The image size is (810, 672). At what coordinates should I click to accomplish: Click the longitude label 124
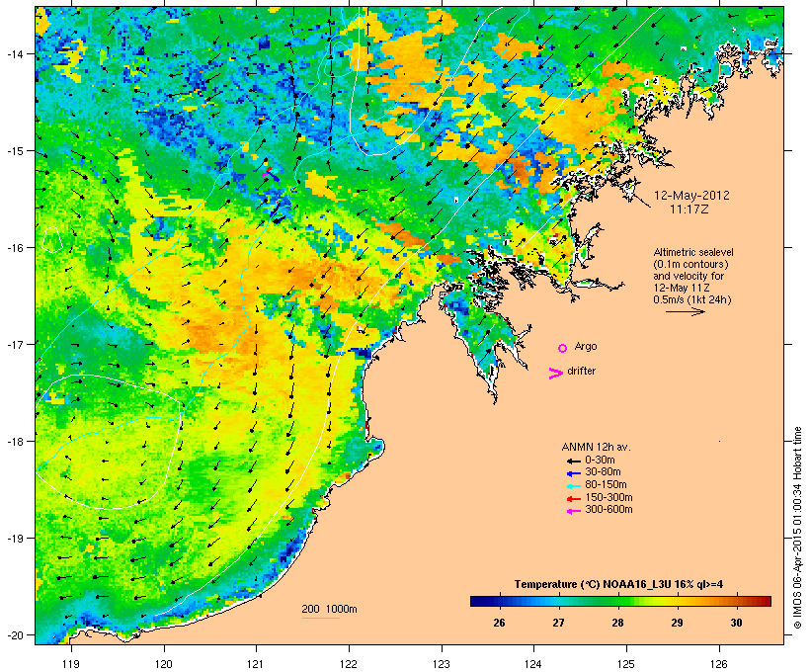click(533, 664)
